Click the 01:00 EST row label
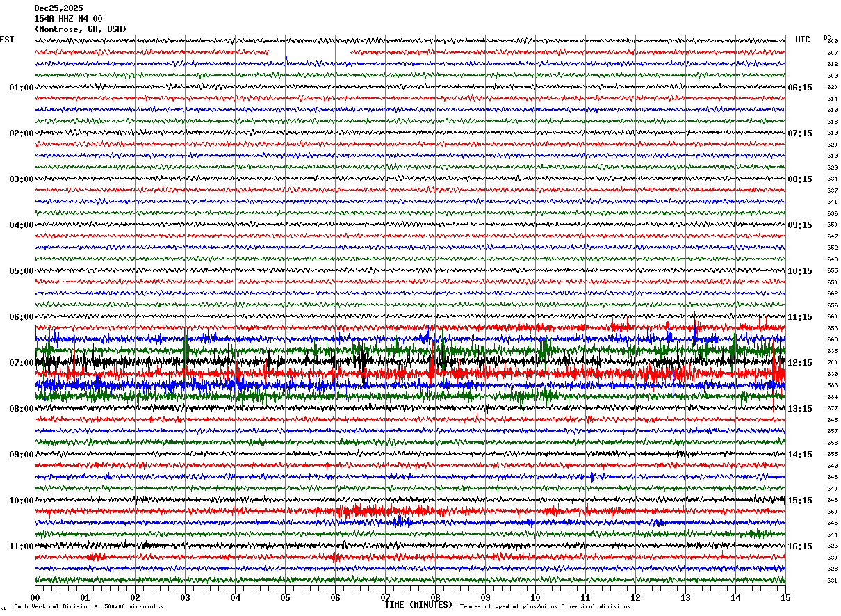841x616 pixels. click(x=21, y=88)
